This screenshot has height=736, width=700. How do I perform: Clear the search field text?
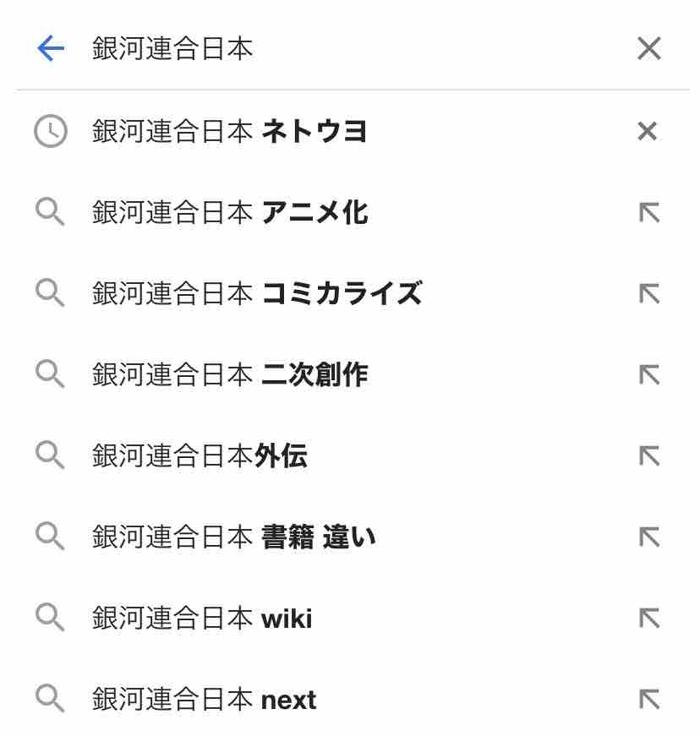pos(648,49)
